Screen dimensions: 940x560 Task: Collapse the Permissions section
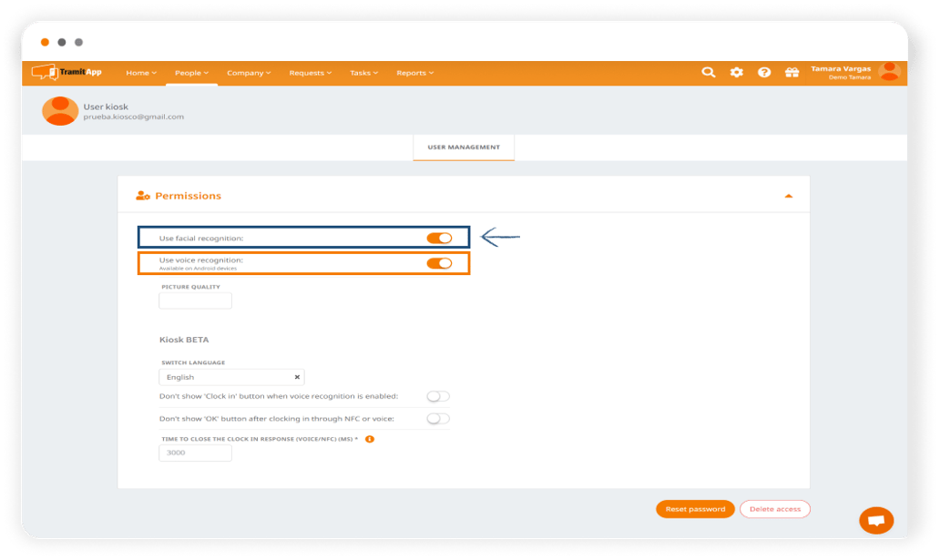tap(788, 196)
